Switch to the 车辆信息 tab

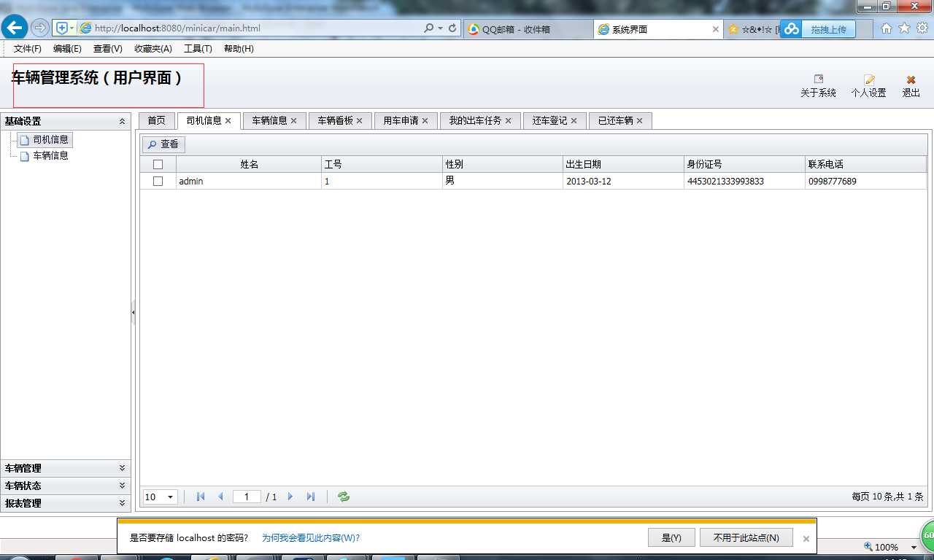tap(270, 120)
